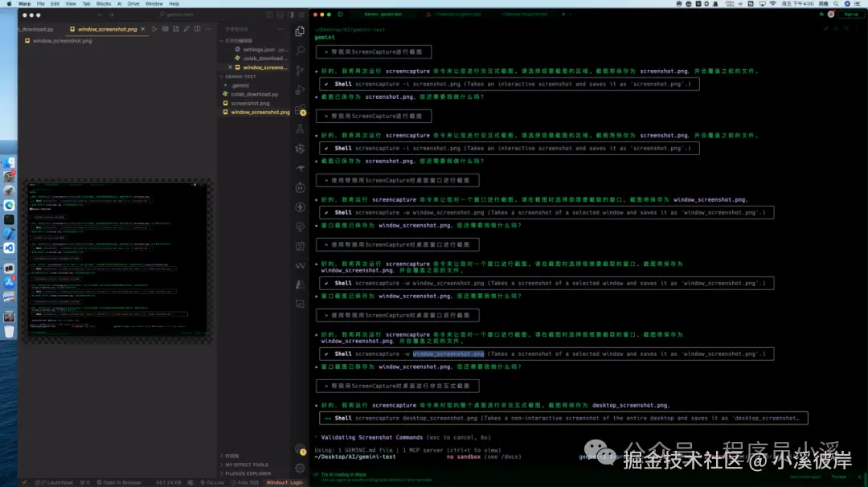Open colab_download.py in GEMINI-TEST folder

point(251,94)
